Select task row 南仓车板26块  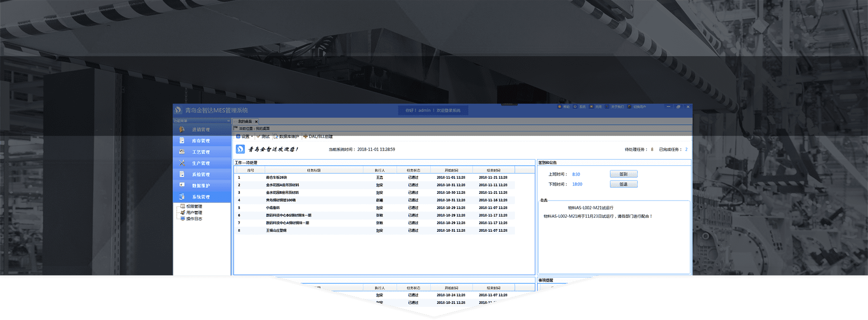(276, 177)
